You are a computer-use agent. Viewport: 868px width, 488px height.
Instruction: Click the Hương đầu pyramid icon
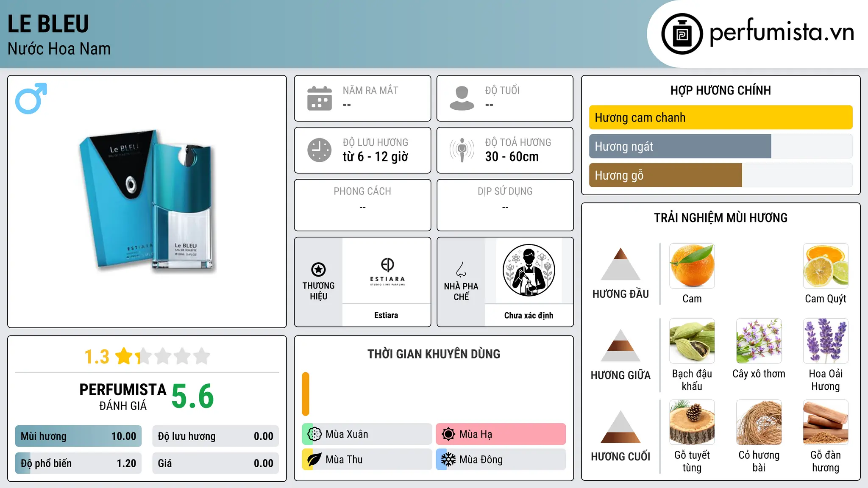pos(620,264)
